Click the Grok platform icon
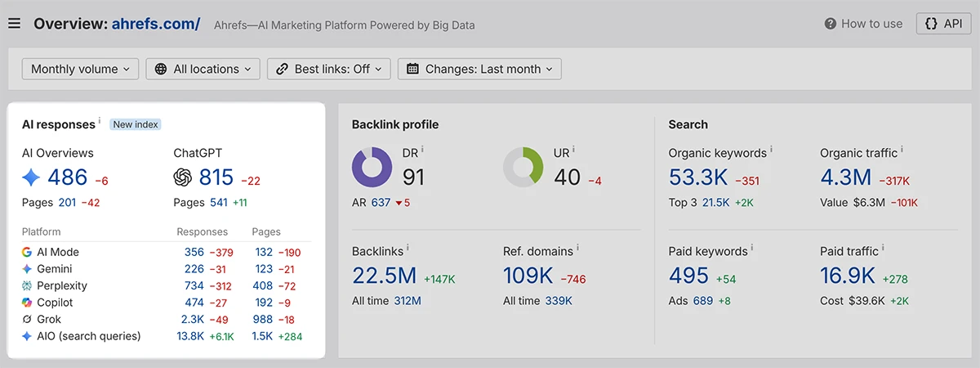Viewport: 980px width, 368px height. pyautogui.click(x=27, y=319)
